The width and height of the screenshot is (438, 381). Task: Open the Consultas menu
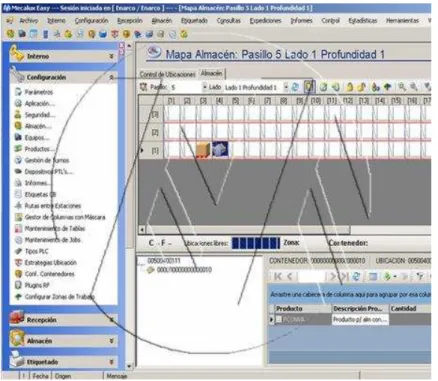[x=229, y=21]
